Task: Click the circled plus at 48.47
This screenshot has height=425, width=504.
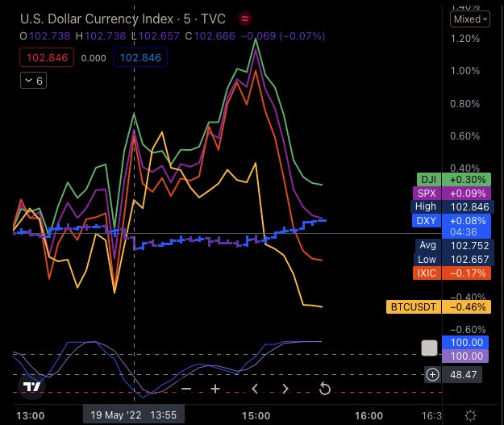Action: pos(433,375)
